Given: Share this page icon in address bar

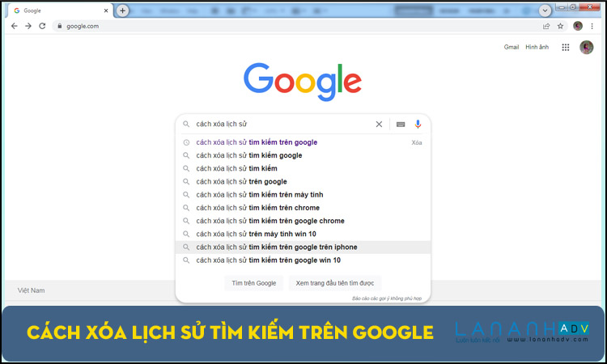Looking at the screenshot, I should pyautogui.click(x=546, y=26).
